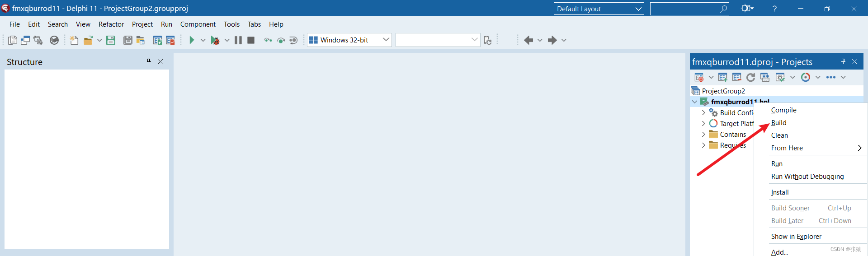Image resolution: width=868 pixels, height=256 pixels.
Task: Open the dropdown arrow next to green Run icon
Action: [x=203, y=40]
